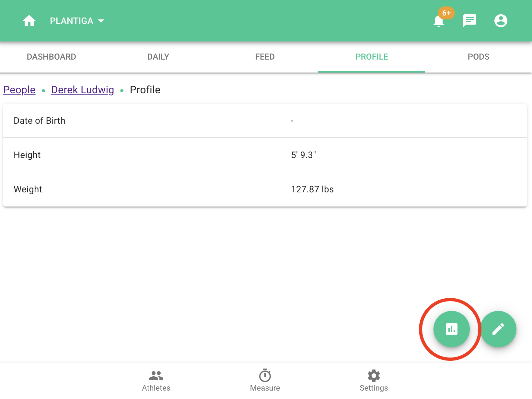This screenshot has width=532, height=399.
Task: Follow the People breadcrumb link
Action: coord(19,90)
